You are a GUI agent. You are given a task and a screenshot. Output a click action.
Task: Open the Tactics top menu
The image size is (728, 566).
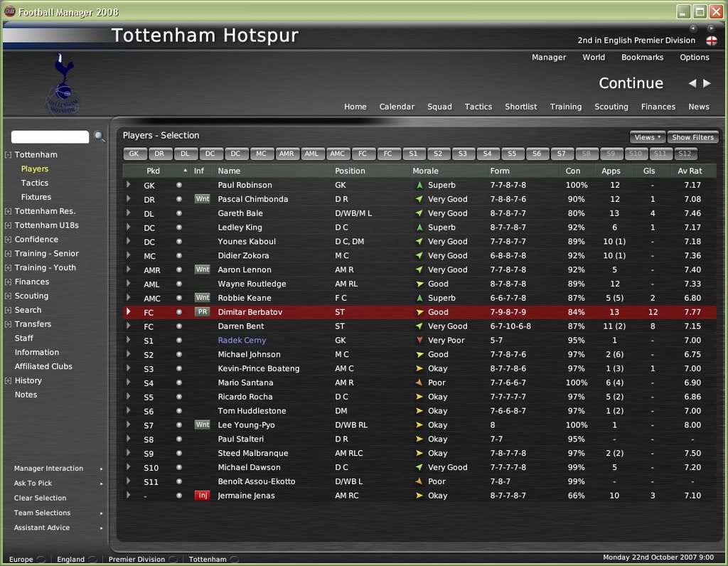click(478, 107)
